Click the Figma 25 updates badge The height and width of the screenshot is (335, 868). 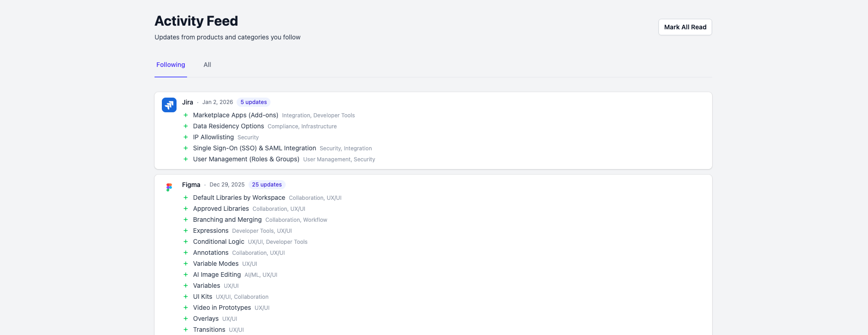[x=267, y=185]
